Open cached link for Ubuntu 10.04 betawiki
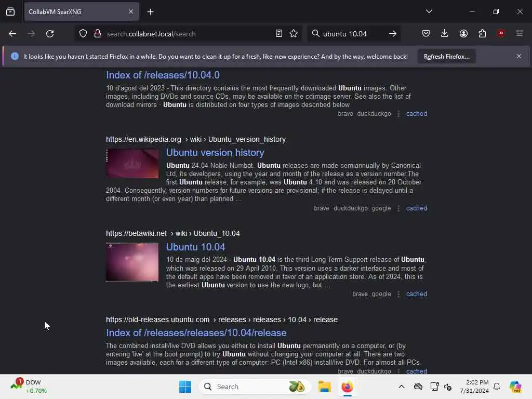The height and width of the screenshot is (399, 532). 416,294
